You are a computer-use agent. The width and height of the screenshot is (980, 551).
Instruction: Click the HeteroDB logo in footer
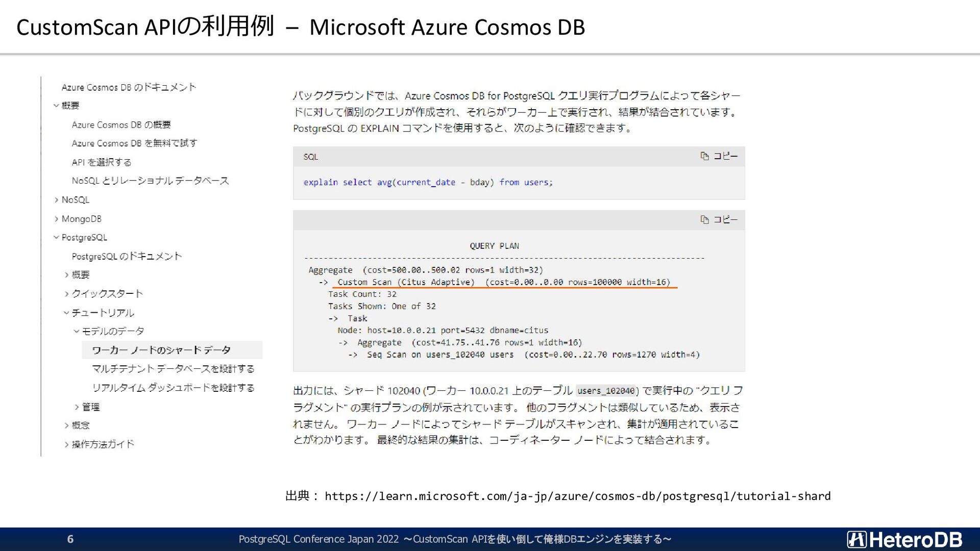click(904, 539)
